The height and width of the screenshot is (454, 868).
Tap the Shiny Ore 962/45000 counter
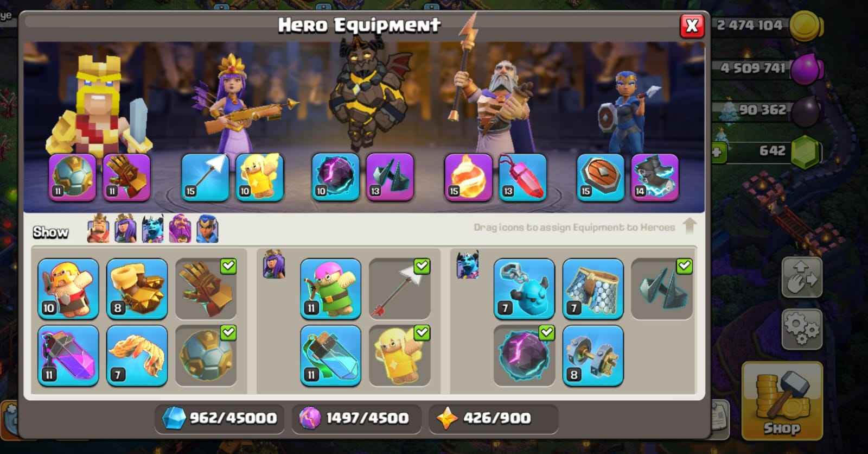tap(219, 418)
